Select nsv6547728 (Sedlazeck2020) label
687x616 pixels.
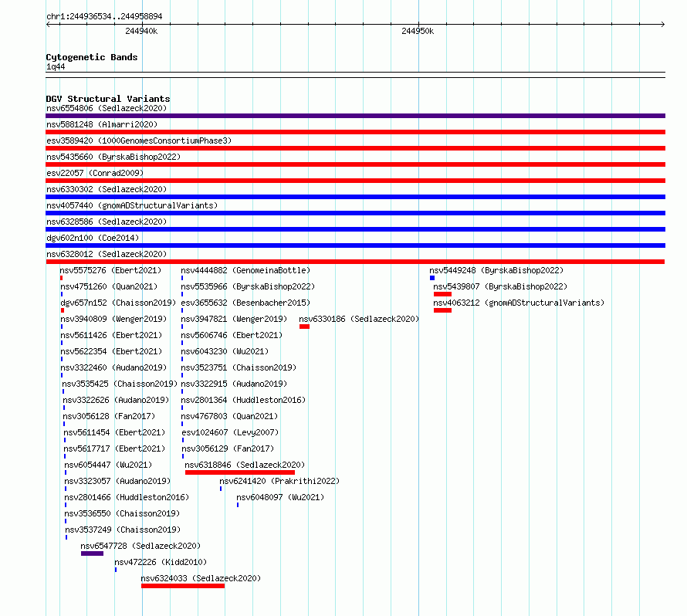point(140,546)
